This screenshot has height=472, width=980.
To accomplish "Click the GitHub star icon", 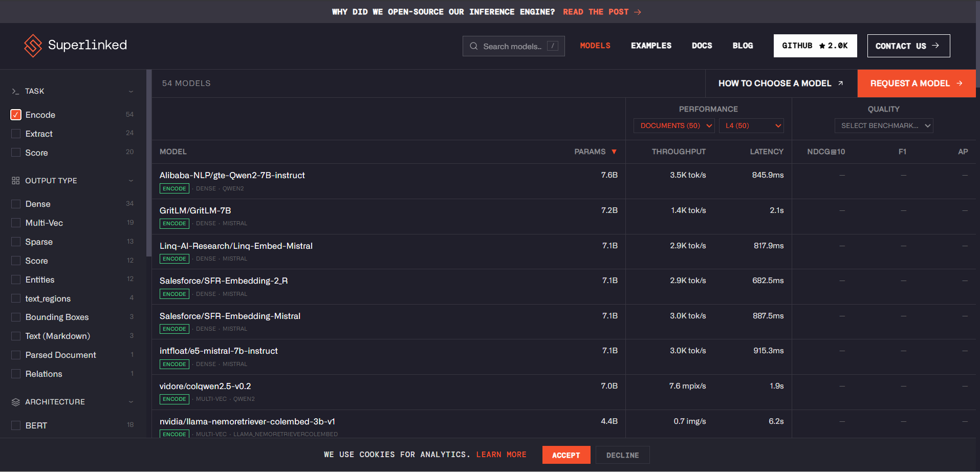I will click(x=822, y=46).
